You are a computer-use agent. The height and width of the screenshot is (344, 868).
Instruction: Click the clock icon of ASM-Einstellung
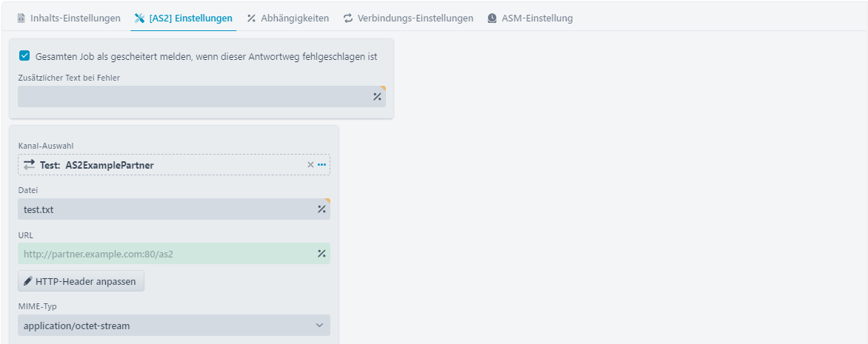tap(492, 18)
